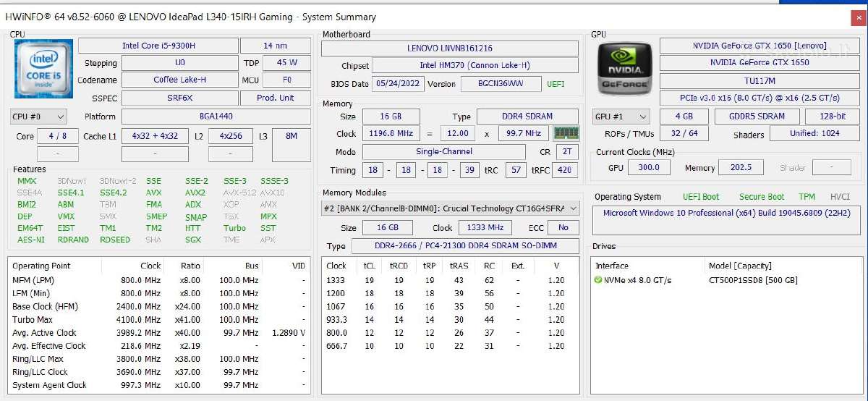Click the GPU memory type GDDR5 SDRAM
Viewport: 868px width, 401px height.
tap(756, 117)
